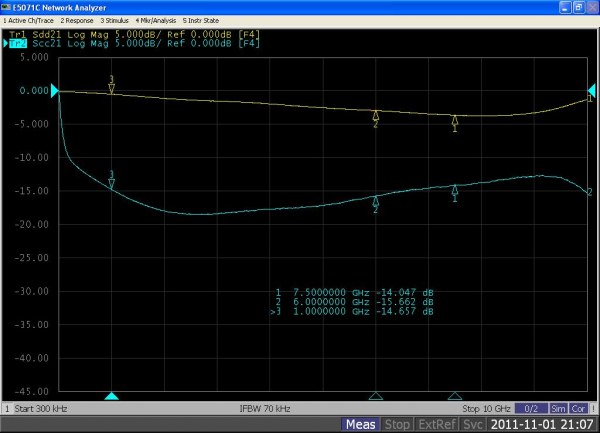Click the 5.000 top scale label
Image resolution: width=600 pixels, height=433 pixels.
[x=34, y=57]
